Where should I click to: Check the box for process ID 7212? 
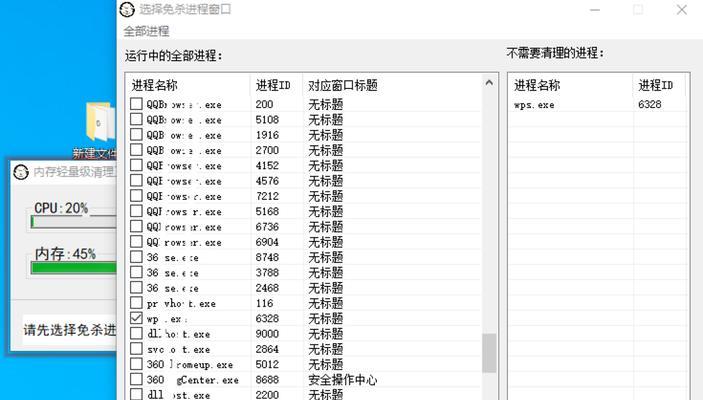pos(136,196)
